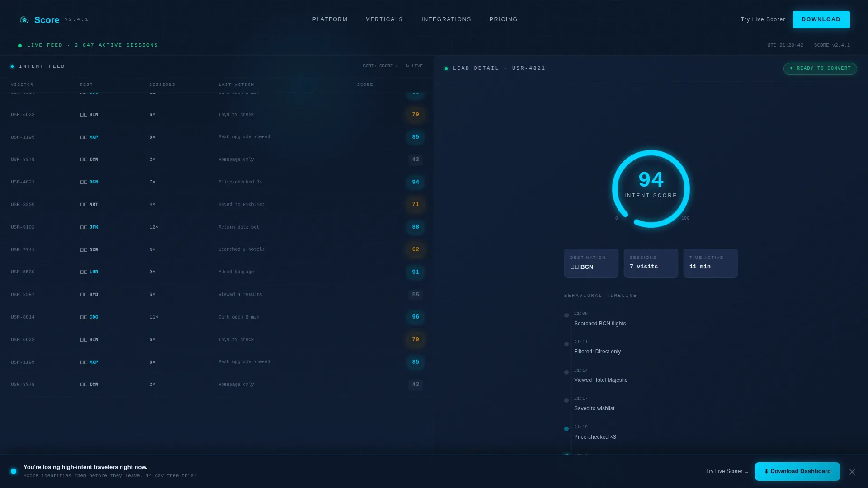The height and width of the screenshot is (488, 868).
Task: Click the score badge 55
Action: pyautogui.click(x=415, y=295)
